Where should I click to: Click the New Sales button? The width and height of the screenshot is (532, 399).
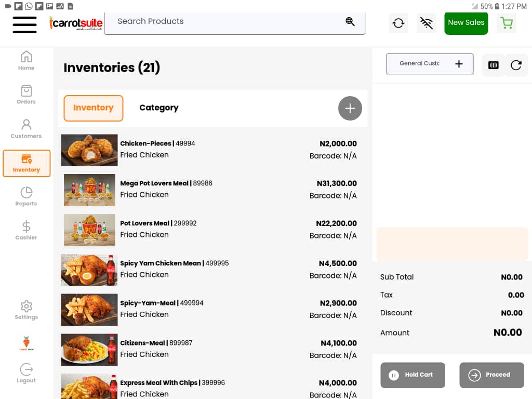466,23
